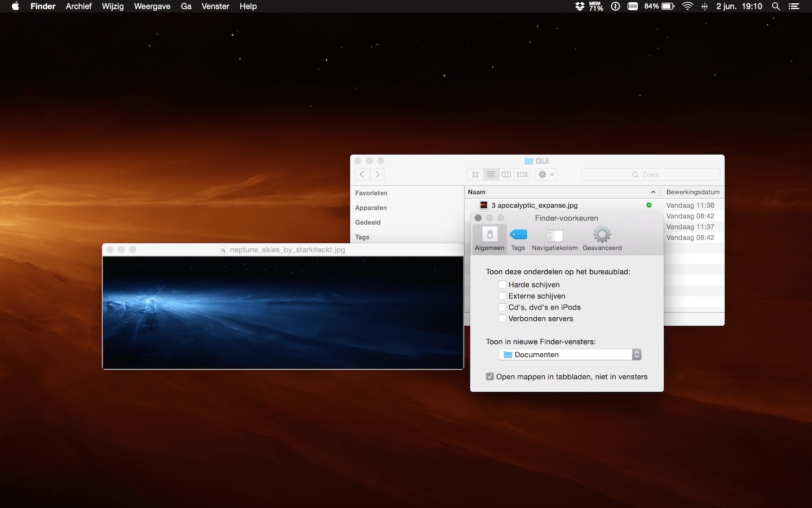This screenshot has width=812, height=508.
Task: Open the Geavanceerd preferences tab
Action: pyautogui.click(x=602, y=239)
